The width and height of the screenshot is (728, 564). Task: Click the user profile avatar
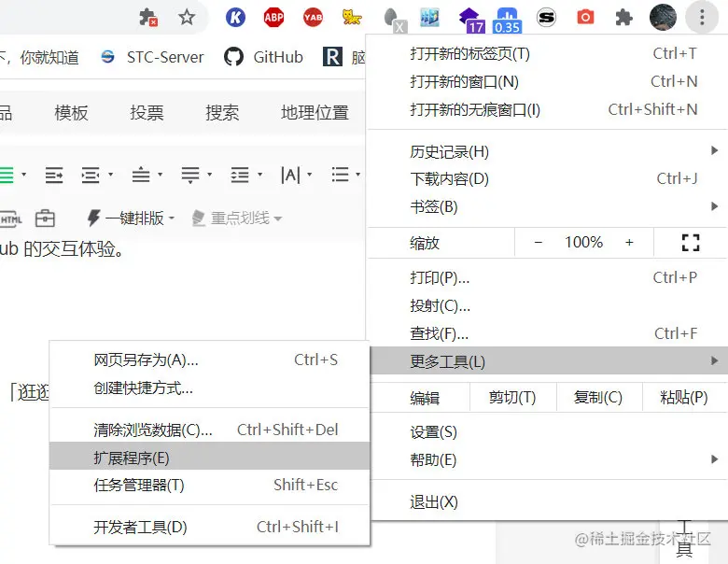pyautogui.click(x=663, y=17)
